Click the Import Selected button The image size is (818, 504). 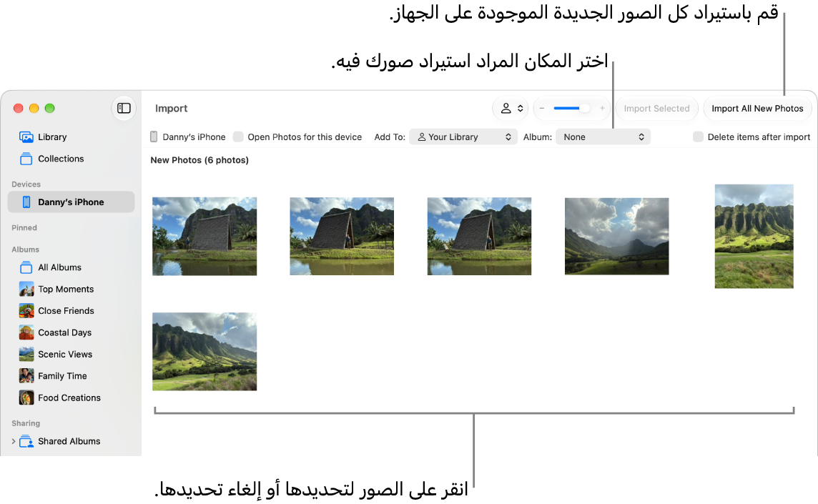point(657,108)
